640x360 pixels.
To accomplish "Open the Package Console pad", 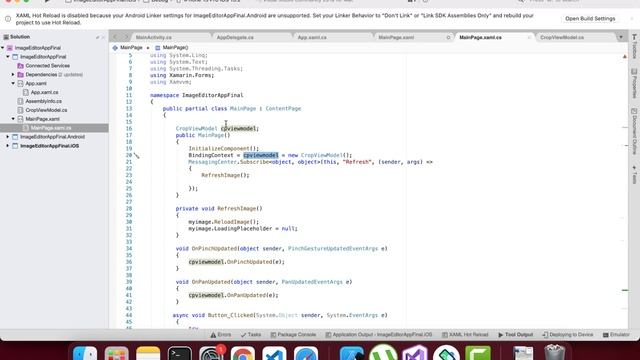I will pos(293,335).
